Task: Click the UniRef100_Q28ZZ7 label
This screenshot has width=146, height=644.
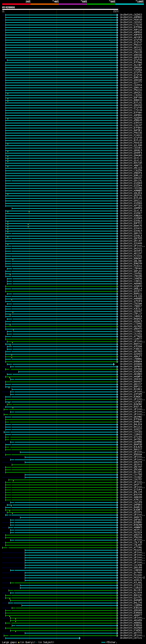Action: click(131, 429)
